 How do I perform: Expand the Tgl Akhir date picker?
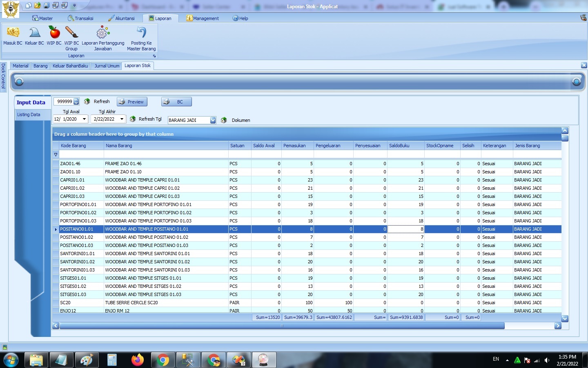tap(121, 119)
